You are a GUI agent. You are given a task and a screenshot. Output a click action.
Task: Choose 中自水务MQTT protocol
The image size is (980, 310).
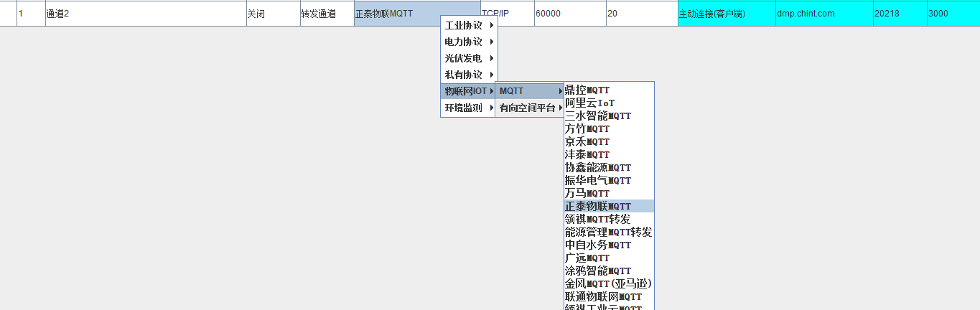pyautogui.click(x=609, y=245)
